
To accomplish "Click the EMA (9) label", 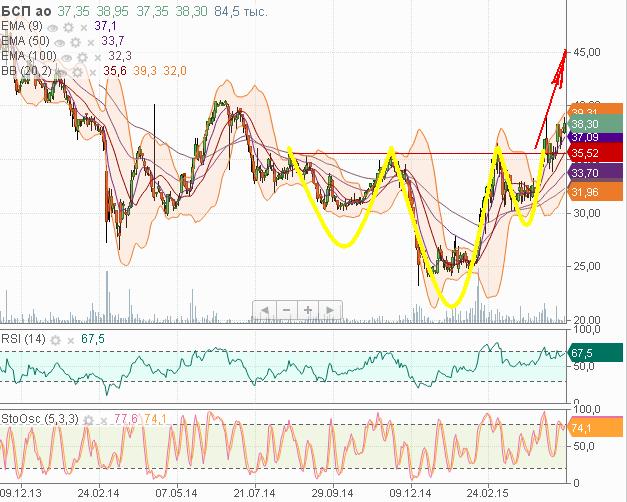I will tap(22, 26).
